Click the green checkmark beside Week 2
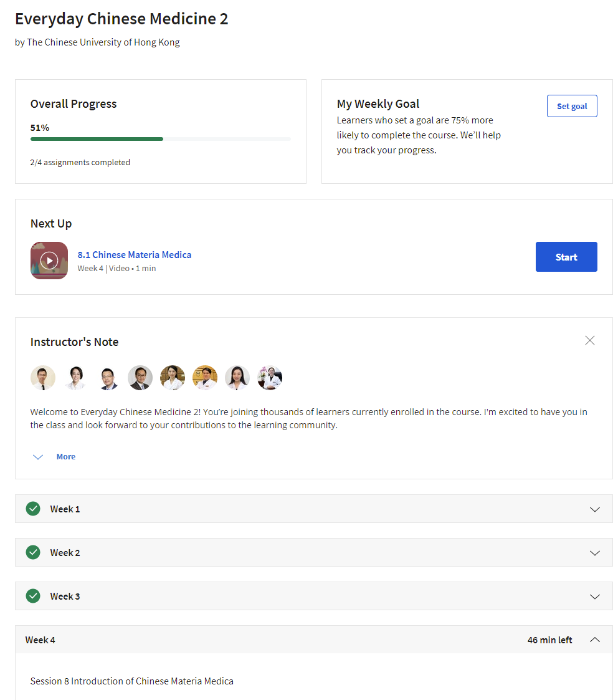Viewport: 613px width, 700px height. [x=33, y=552]
